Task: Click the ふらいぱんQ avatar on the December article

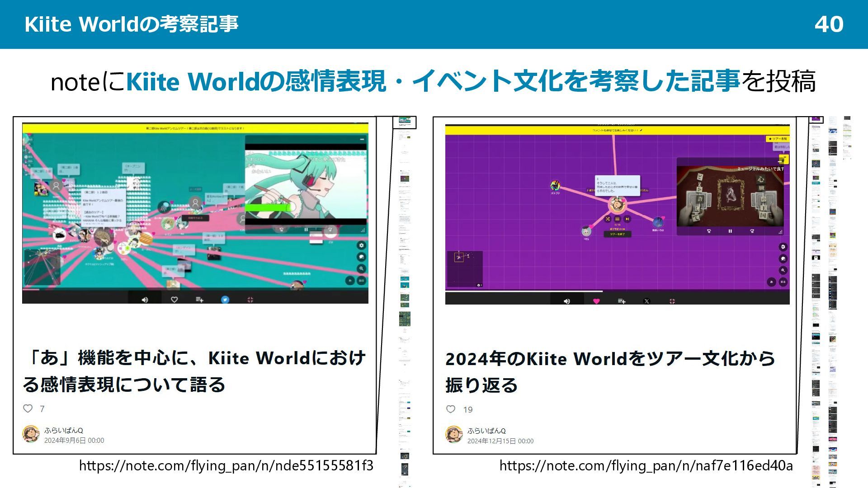Action: click(x=454, y=435)
